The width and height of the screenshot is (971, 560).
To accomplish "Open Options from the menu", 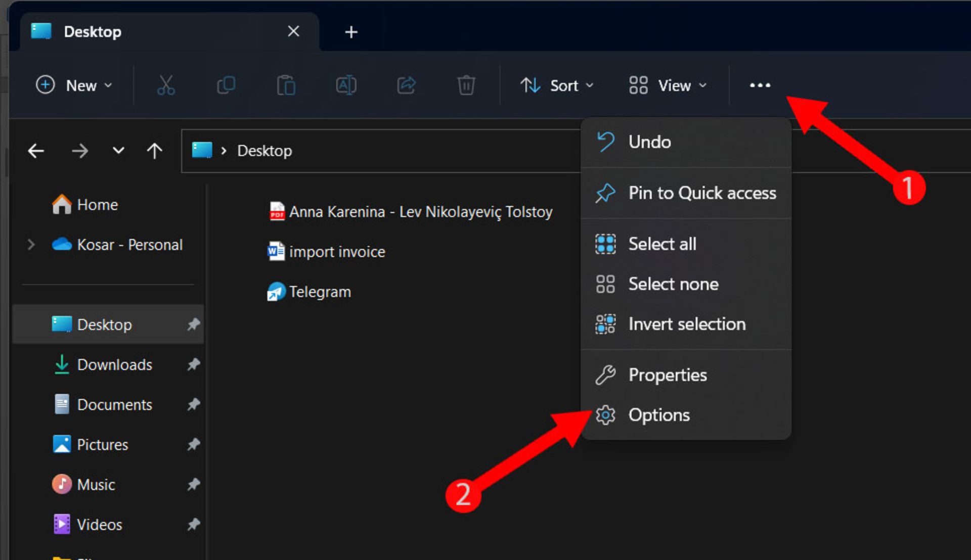I will pyautogui.click(x=686, y=415).
